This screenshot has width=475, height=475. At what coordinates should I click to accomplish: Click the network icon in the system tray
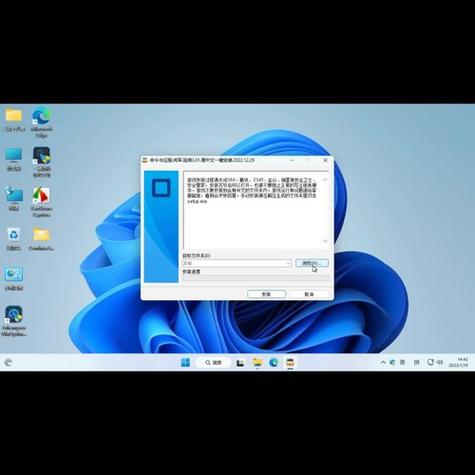click(430, 362)
